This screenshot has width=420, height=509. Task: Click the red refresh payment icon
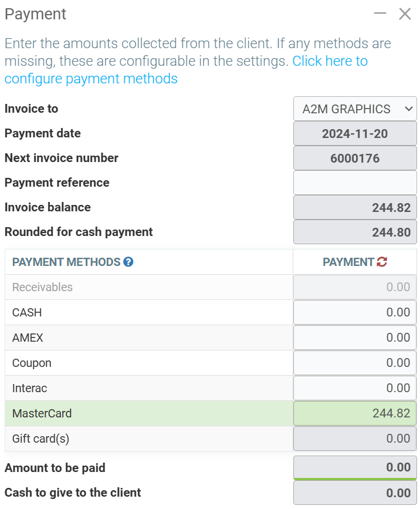[x=382, y=262]
